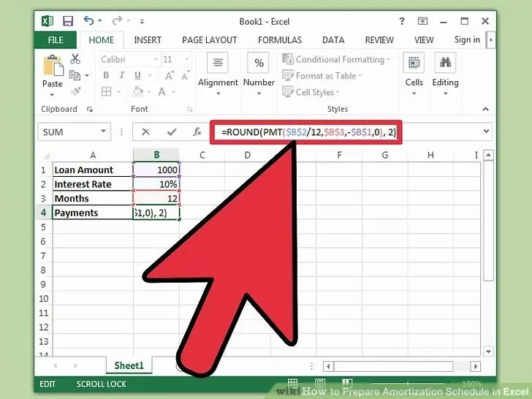
Task: Click the Enter checkmark formula button
Action: point(172,132)
